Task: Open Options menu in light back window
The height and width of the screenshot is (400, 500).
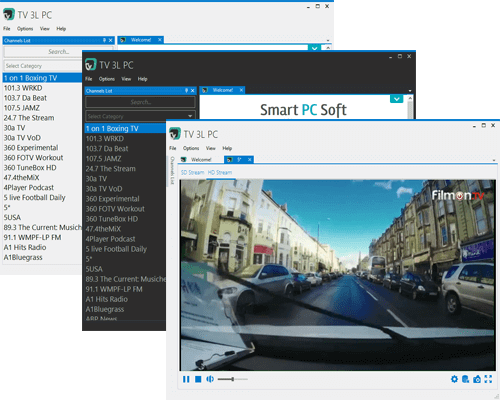Action: coord(25,29)
